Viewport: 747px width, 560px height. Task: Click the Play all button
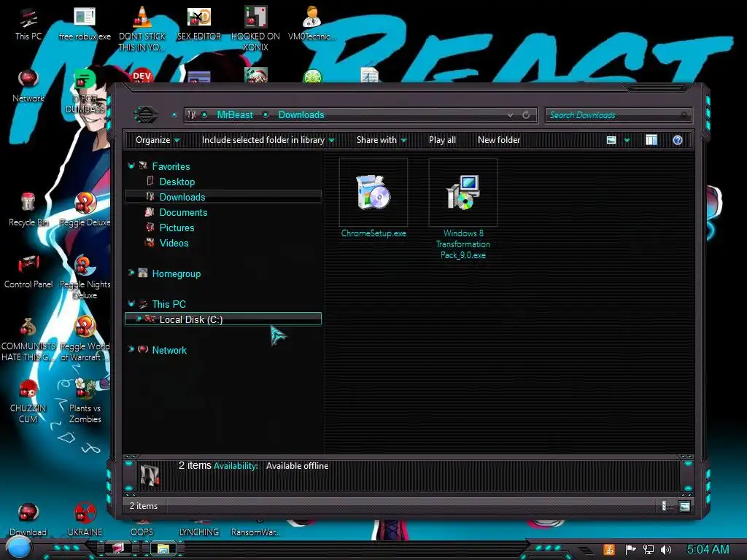pos(442,140)
